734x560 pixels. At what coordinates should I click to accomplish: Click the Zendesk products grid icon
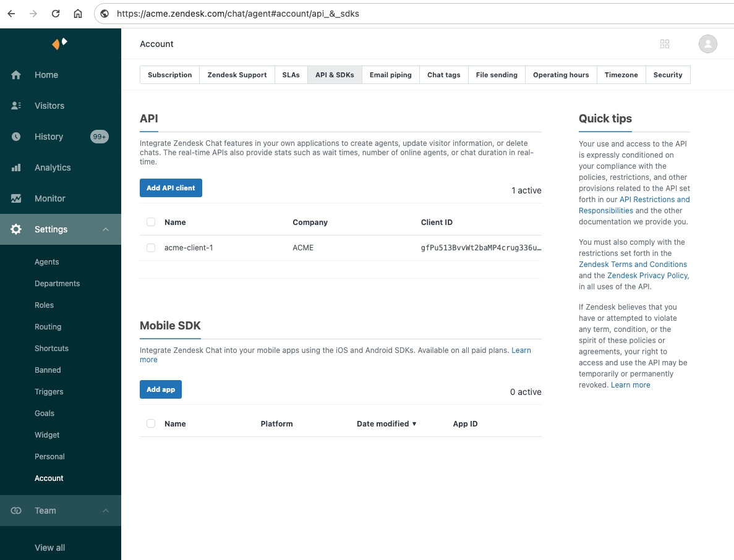pyautogui.click(x=665, y=44)
